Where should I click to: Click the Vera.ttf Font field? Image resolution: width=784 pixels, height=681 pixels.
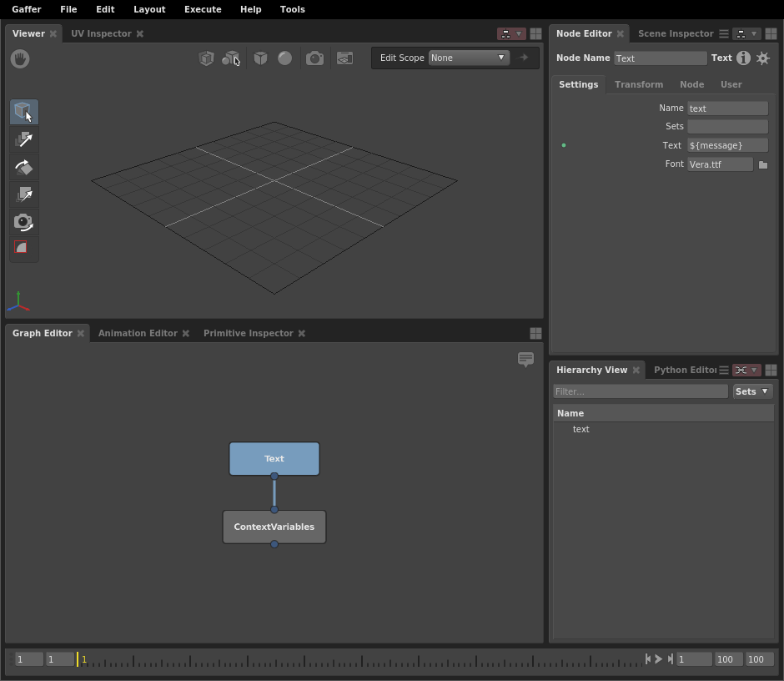pyautogui.click(x=720, y=164)
